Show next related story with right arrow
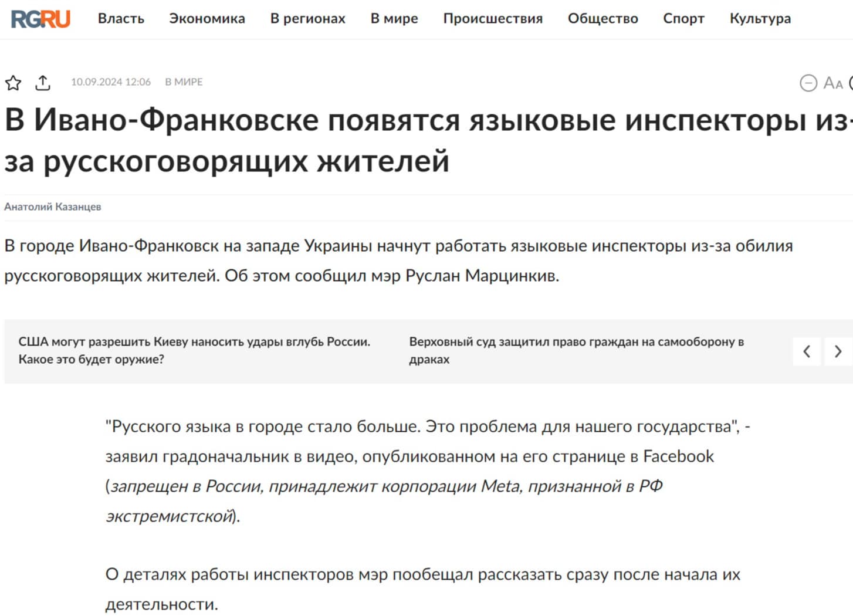This screenshot has height=616, width=853. click(x=838, y=351)
